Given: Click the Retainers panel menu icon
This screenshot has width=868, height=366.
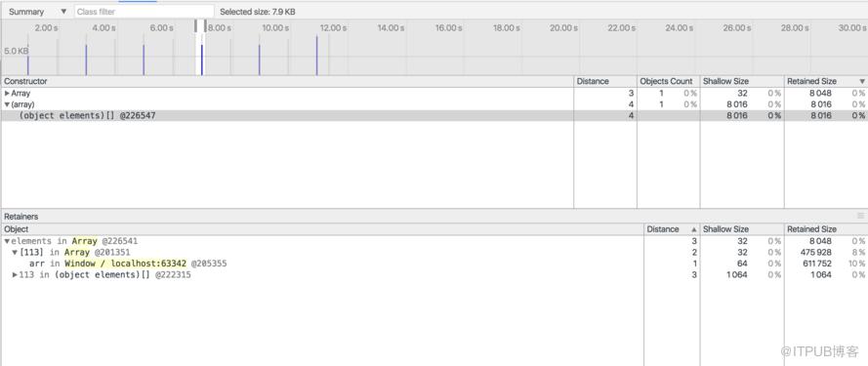Looking at the screenshot, I should tap(861, 216).
